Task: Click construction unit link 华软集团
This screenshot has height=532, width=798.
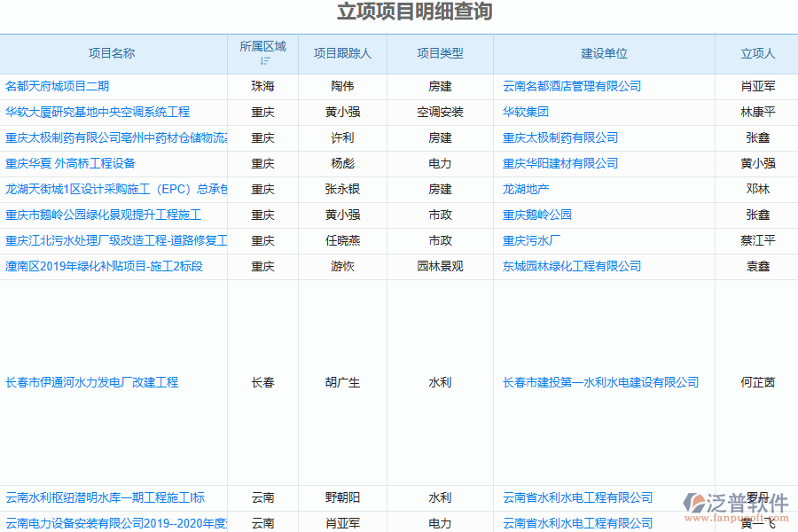Action: coord(526,113)
